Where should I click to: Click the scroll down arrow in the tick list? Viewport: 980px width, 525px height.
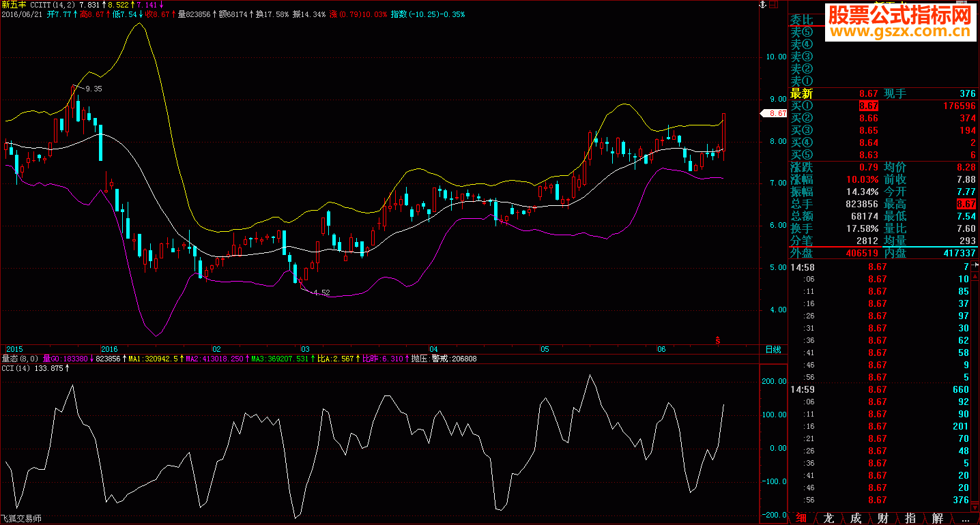974,507
